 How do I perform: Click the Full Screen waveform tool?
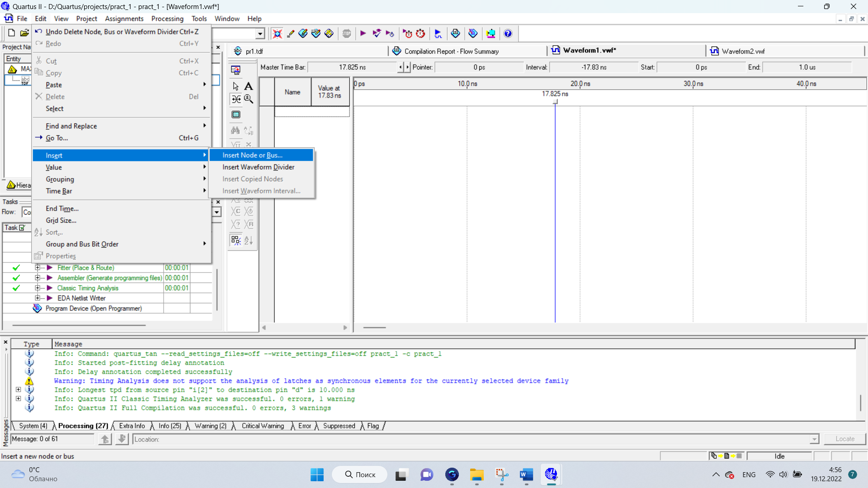[236, 115]
